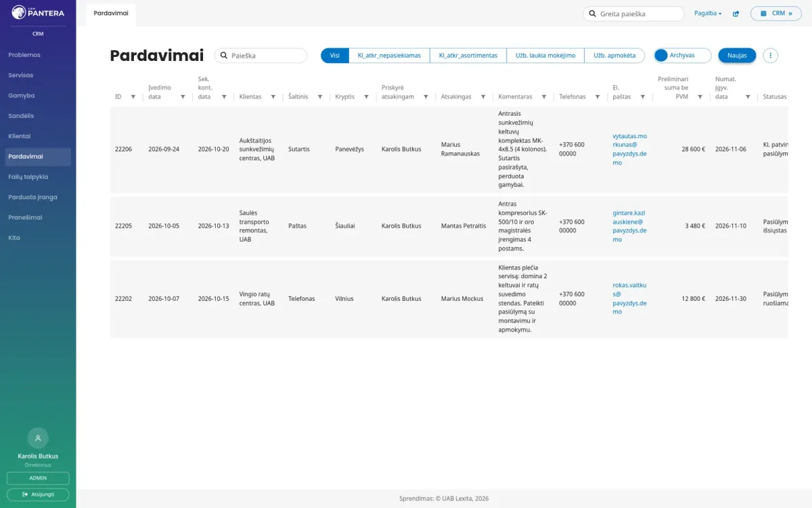
Task: Create a new sale with Naujas
Action: [737, 56]
